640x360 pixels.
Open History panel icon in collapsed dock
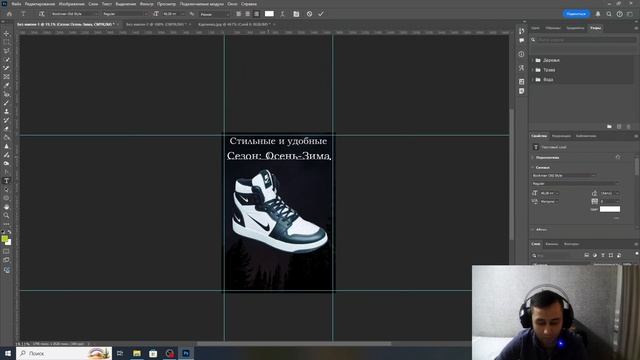(522, 31)
